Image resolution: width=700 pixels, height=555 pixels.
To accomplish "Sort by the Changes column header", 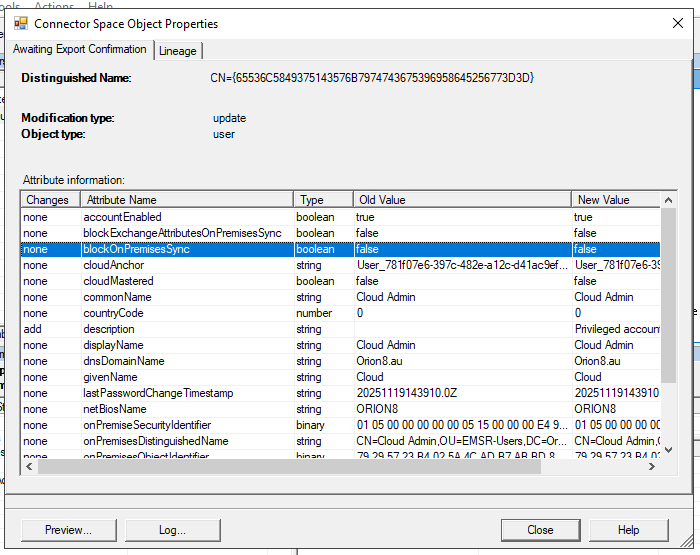I will tap(48, 200).
